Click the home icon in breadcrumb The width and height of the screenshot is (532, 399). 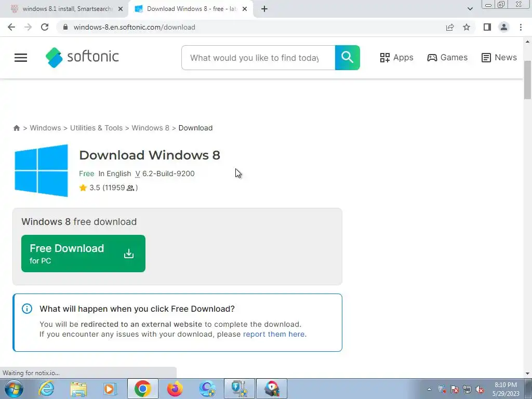point(16,128)
